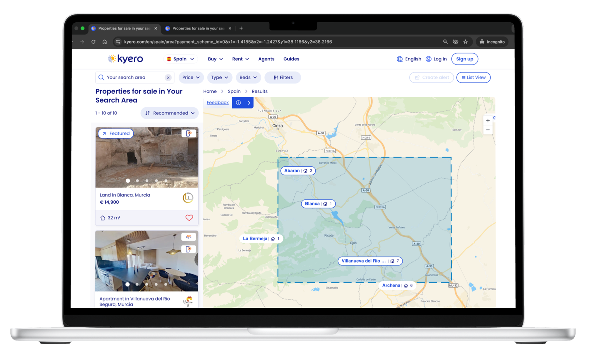Image resolution: width=591 pixels, height=364 pixels.
Task: Open the Guides menu item
Action: [x=291, y=59]
